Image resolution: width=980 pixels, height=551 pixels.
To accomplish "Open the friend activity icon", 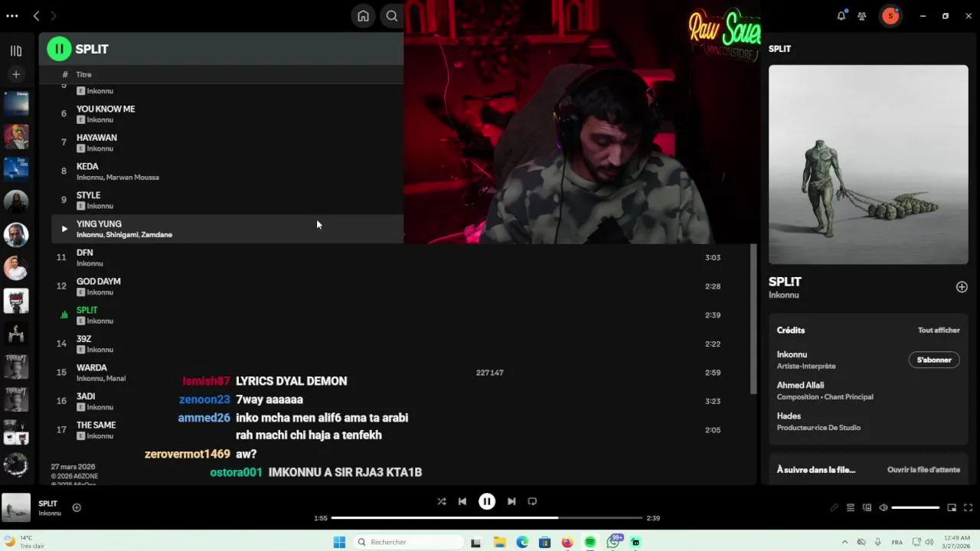I will point(862,16).
